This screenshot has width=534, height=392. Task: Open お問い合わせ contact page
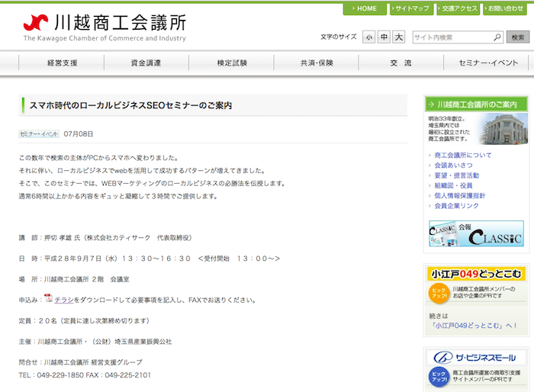click(506, 8)
